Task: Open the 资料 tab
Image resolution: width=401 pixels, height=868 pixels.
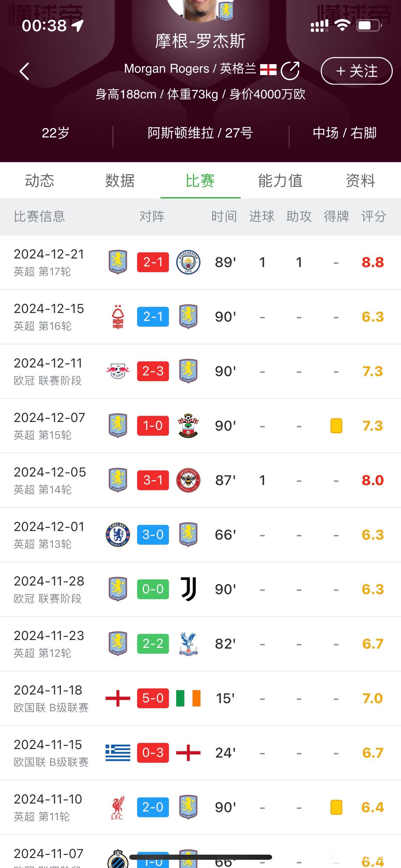Action: 361,181
